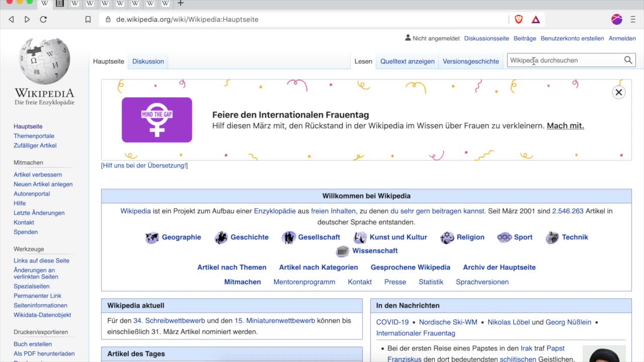Open the Beiträge link

[x=525, y=38]
